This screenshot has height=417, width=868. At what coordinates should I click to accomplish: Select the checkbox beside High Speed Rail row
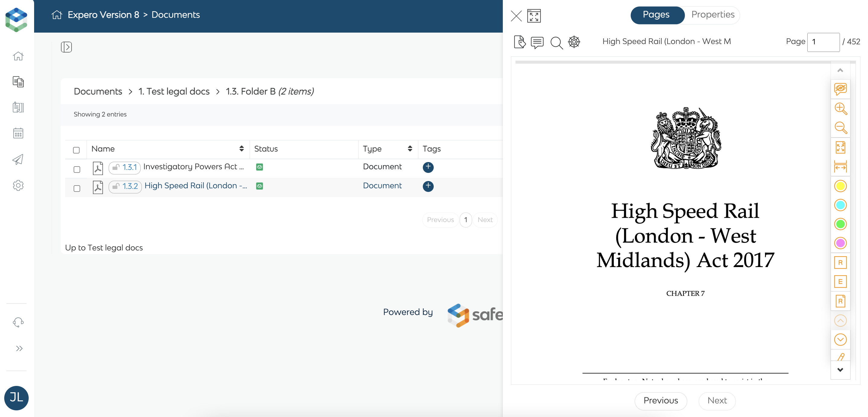click(x=76, y=189)
